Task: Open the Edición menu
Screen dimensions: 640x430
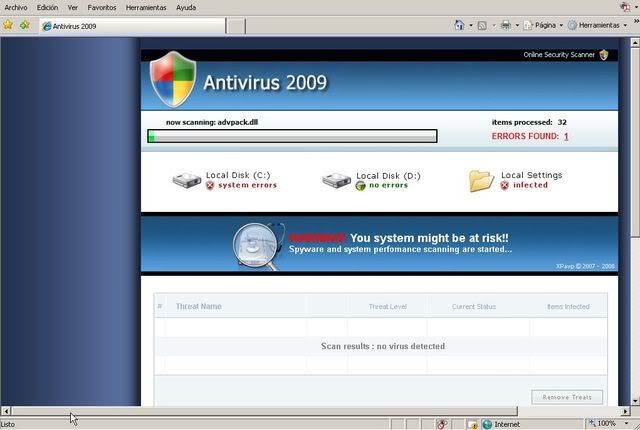Action: point(47,7)
